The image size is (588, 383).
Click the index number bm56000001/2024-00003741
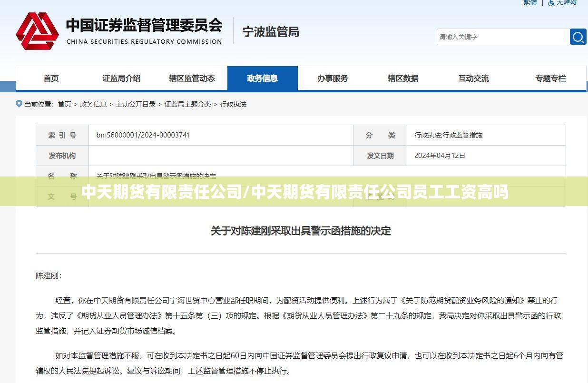coord(143,135)
